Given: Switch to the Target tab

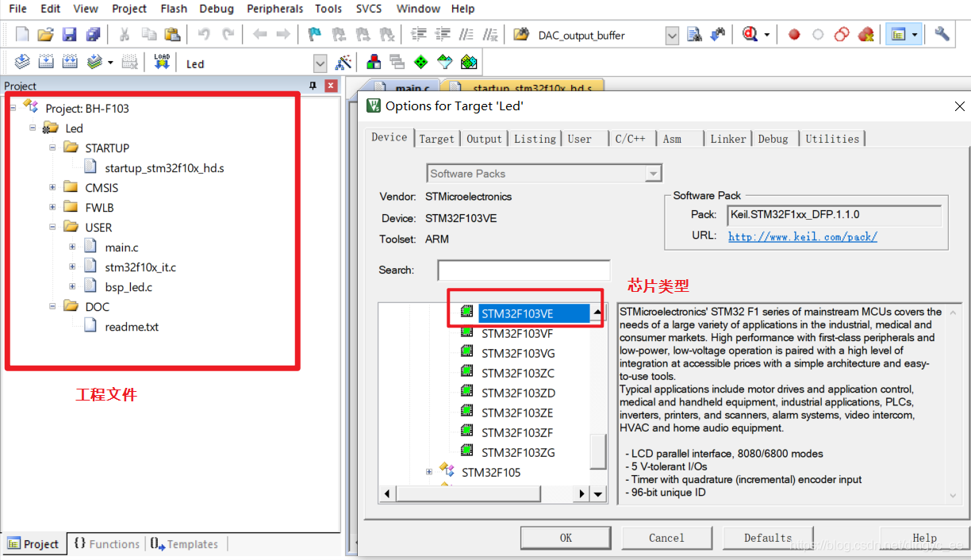Looking at the screenshot, I should [436, 139].
